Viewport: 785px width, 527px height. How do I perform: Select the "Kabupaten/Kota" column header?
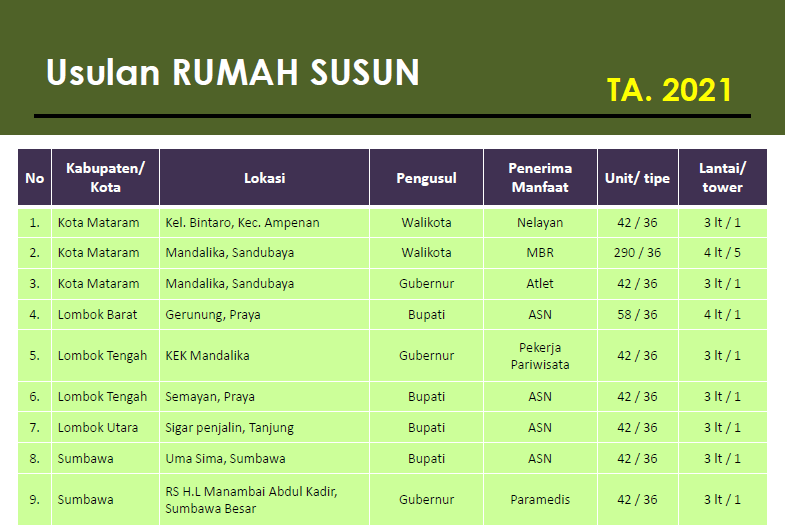pyautogui.click(x=105, y=178)
